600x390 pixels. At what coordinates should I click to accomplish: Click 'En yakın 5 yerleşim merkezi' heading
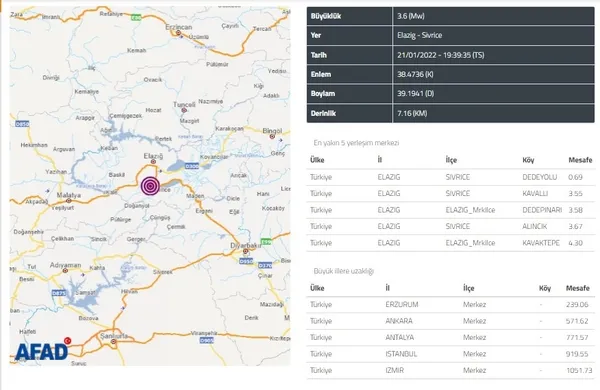(x=356, y=143)
